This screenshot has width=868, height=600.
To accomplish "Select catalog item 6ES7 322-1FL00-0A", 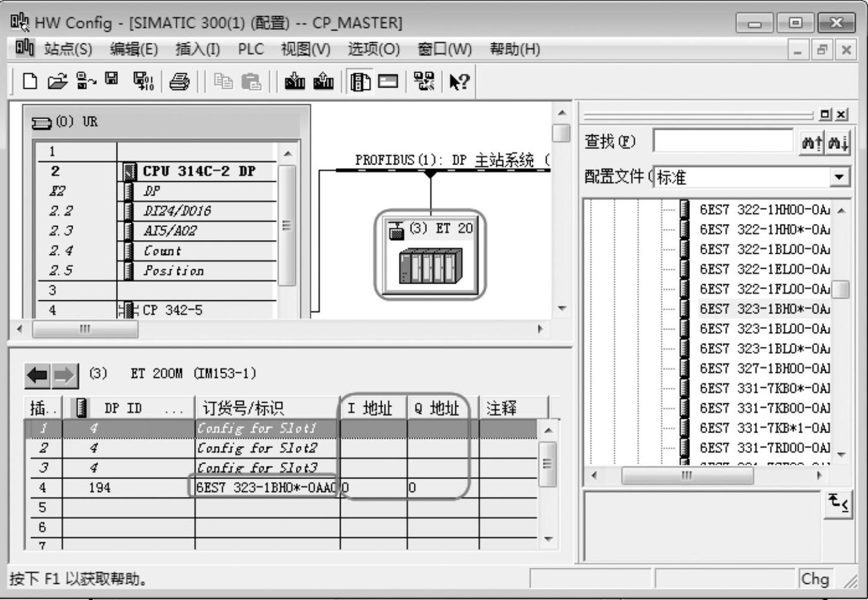I will coord(764,289).
